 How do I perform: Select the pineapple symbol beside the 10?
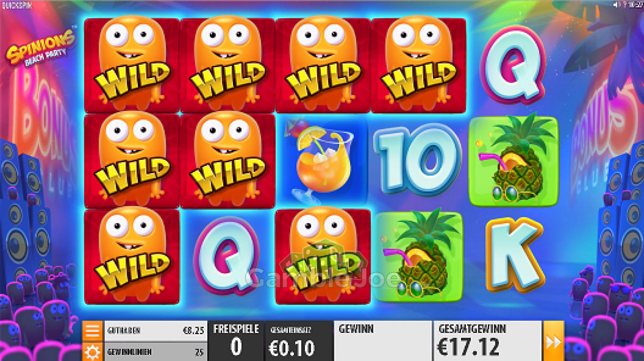513,161
